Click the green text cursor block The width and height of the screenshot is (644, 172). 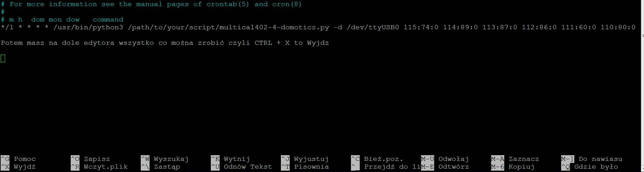pyautogui.click(x=3, y=58)
